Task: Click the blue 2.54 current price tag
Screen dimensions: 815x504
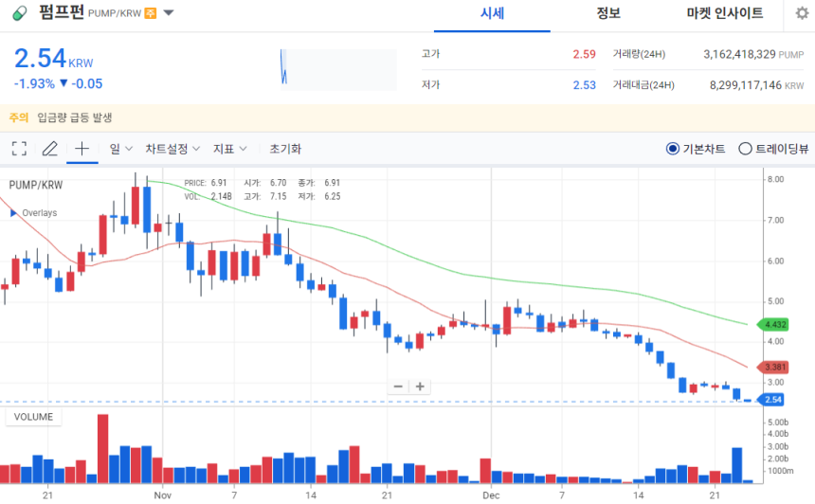Action: (771, 400)
